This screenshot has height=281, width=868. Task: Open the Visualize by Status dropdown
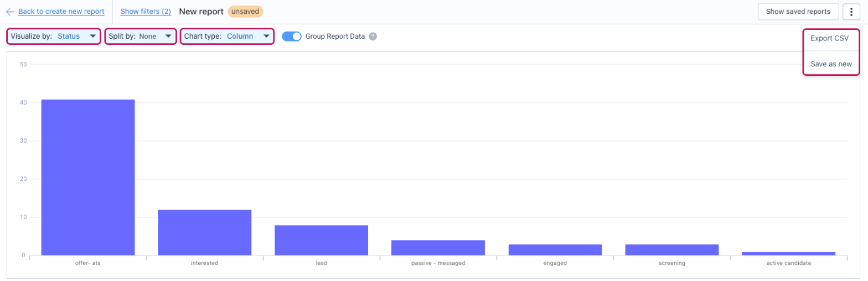[x=53, y=37]
